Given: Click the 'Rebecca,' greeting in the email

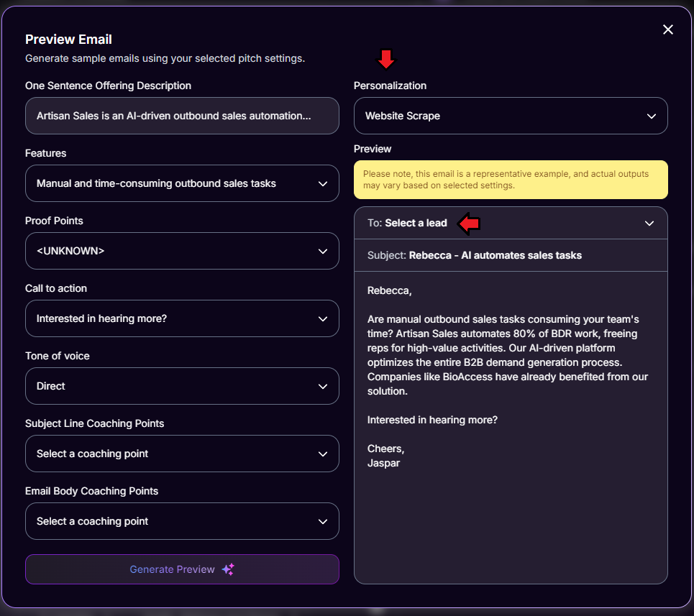Looking at the screenshot, I should 389,290.
